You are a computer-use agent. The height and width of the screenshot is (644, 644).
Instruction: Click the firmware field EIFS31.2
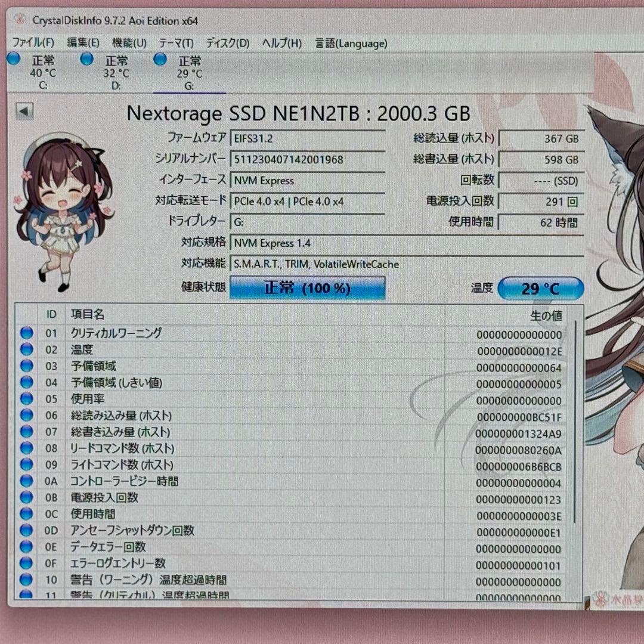point(307,138)
